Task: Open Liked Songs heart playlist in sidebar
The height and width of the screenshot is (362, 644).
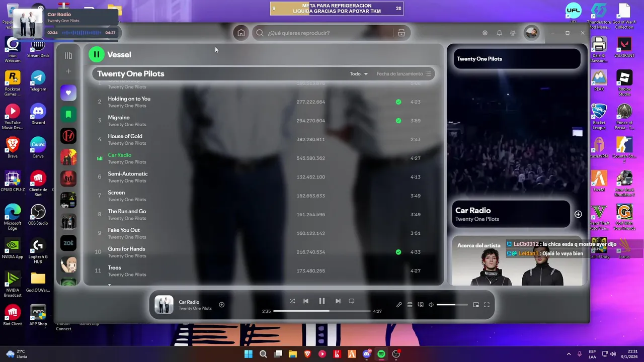Action: point(68,93)
